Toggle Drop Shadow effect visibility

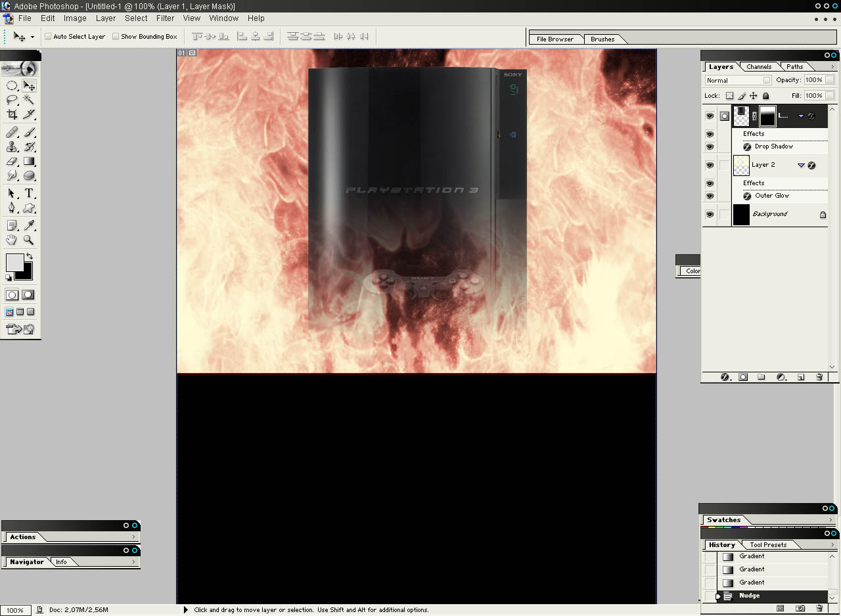click(x=710, y=147)
